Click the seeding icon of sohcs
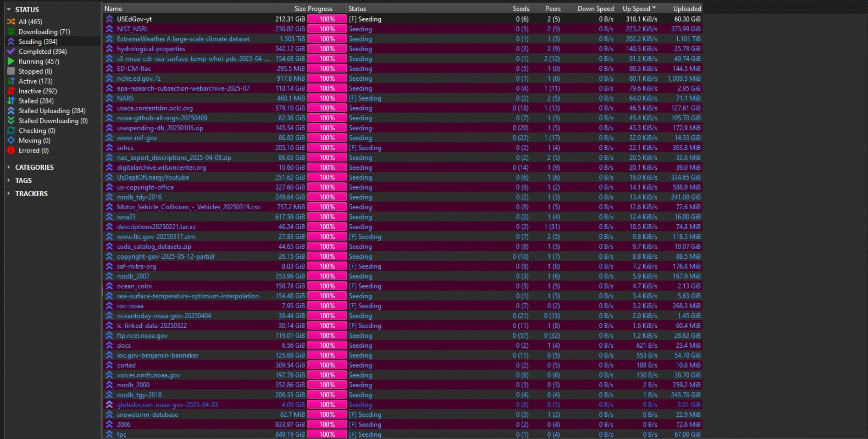The height and width of the screenshot is (439, 868). coord(109,147)
